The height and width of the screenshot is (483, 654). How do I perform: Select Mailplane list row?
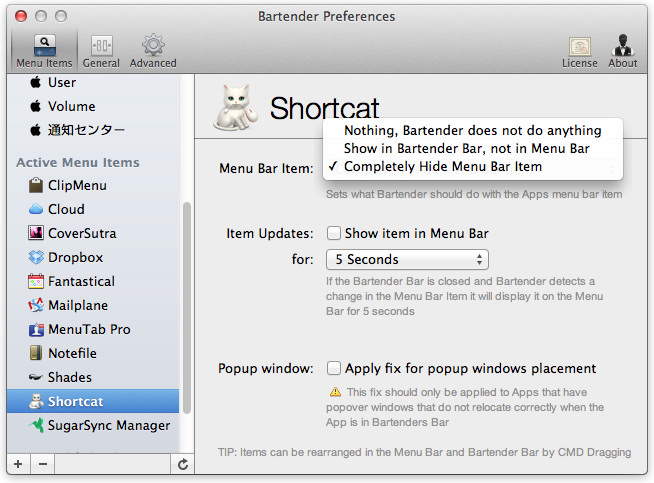click(93, 305)
